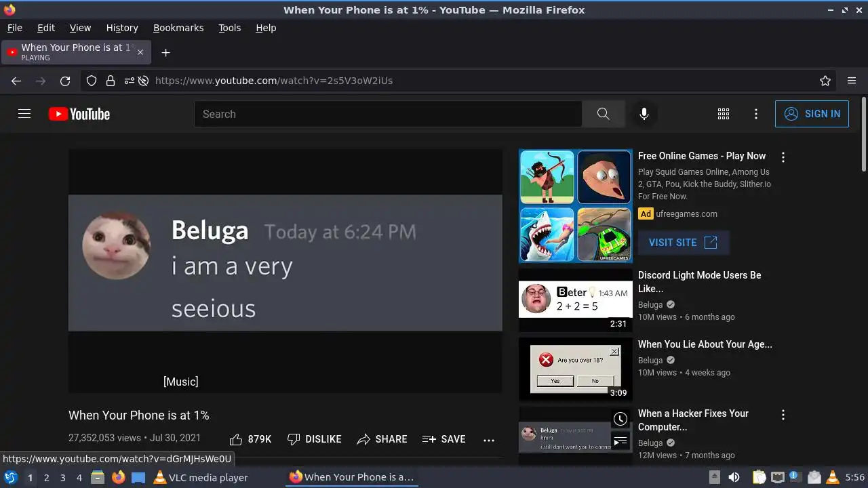View site security padlock info
Viewport: 868px width, 488px height.
(111, 81)
